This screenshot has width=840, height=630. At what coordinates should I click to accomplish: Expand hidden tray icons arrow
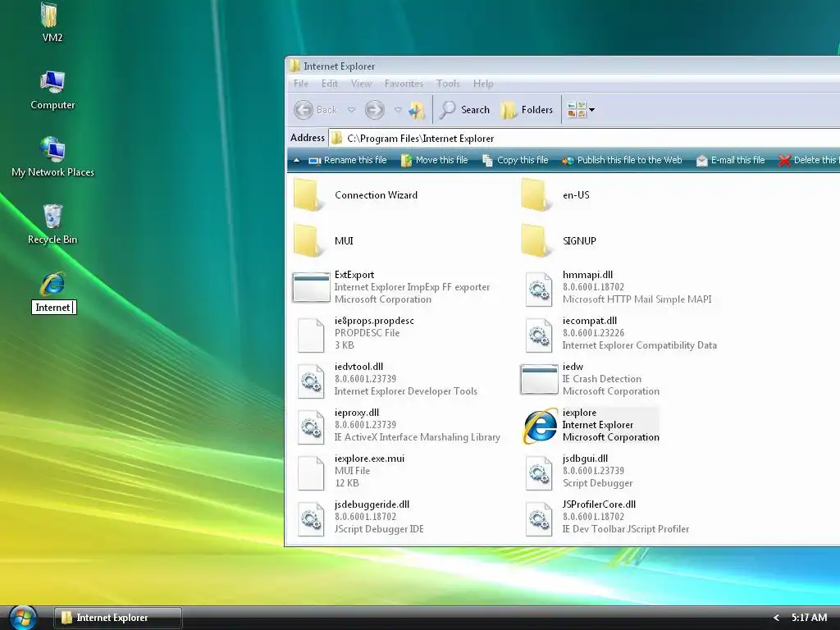(x=776, y=618)
